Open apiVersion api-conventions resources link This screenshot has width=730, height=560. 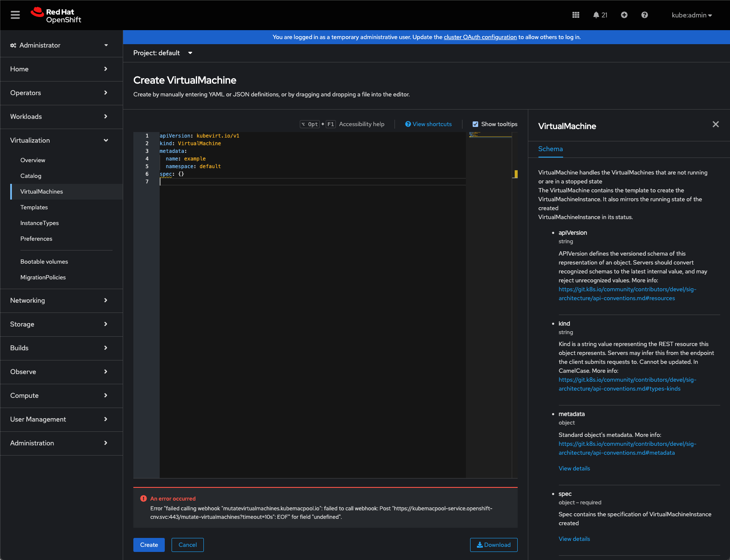[x=627, y=294]
